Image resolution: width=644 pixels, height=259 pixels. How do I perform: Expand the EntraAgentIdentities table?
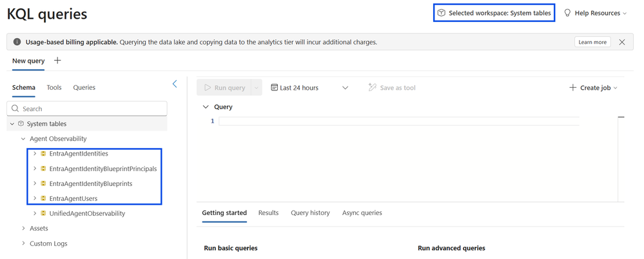[35, 154]
